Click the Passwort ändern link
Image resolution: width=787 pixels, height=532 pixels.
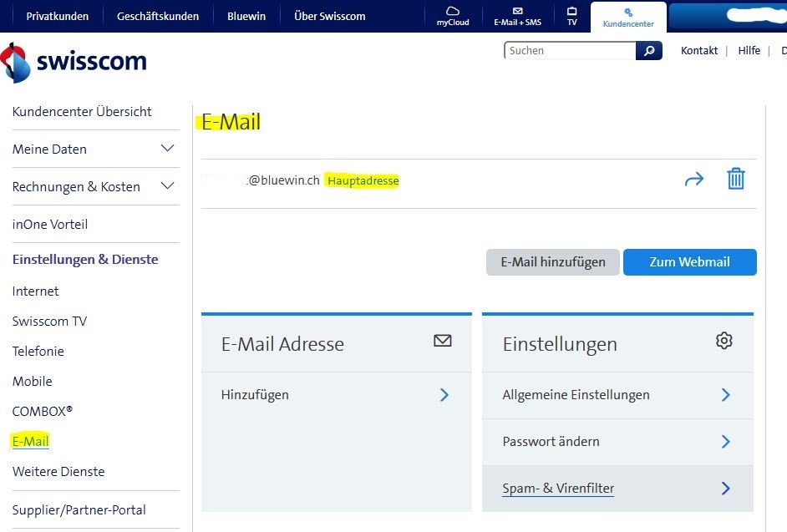551,442
